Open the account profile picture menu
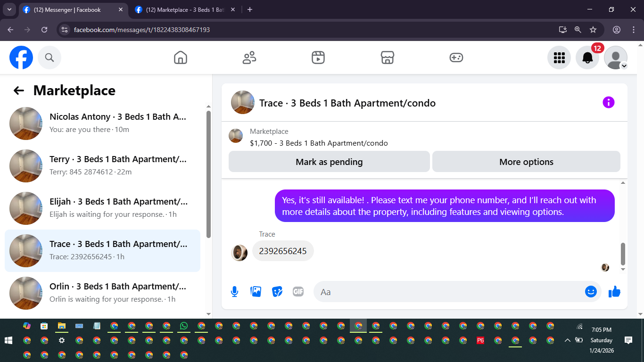Screen dimensions: 644x362 point(616,58)
